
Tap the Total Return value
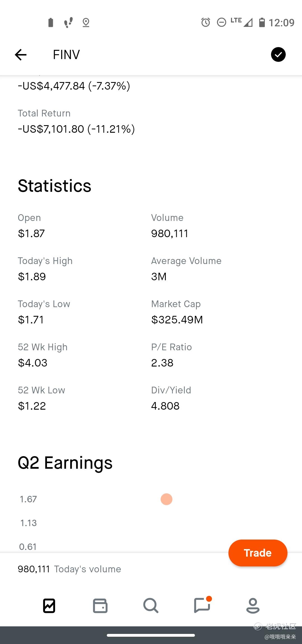point(76,129)
